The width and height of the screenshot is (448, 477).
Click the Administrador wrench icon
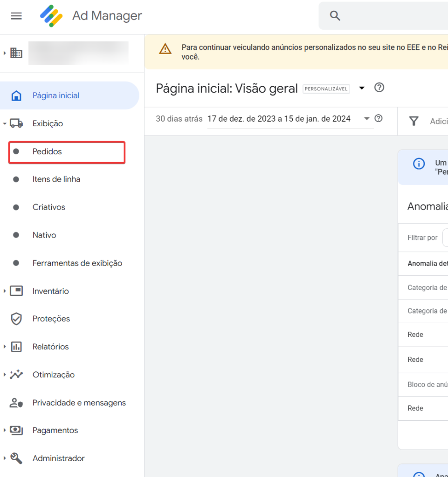pos(16,458)
